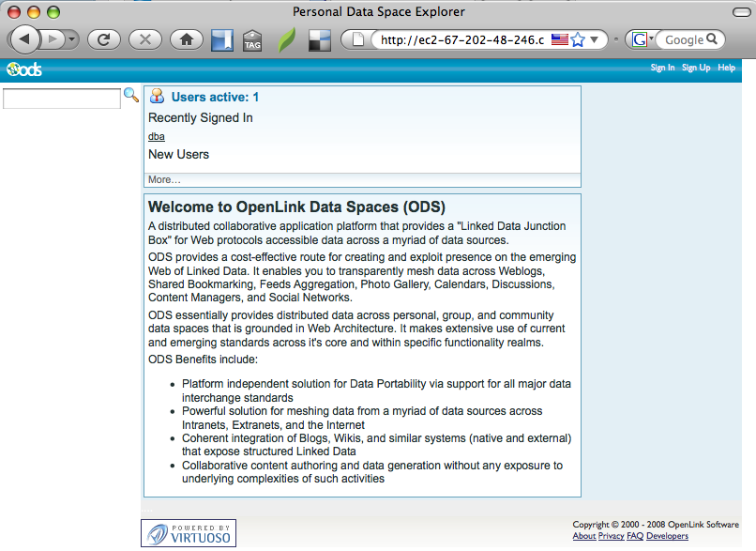The height and width of the screenshot is (551, 756).
Task: Go to the Home page
Action: [x=187, y=39]
